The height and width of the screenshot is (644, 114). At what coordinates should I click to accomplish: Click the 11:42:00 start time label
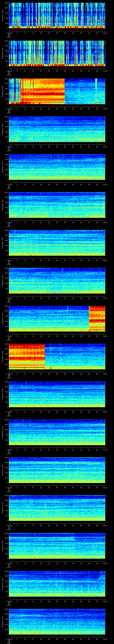pyautogui.click(x=9, y=525)
